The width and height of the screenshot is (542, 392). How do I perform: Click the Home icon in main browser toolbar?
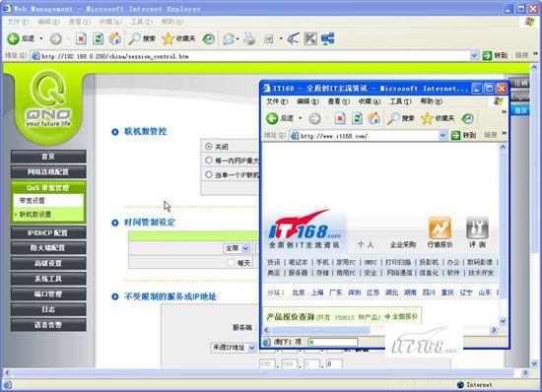(115, 38)
